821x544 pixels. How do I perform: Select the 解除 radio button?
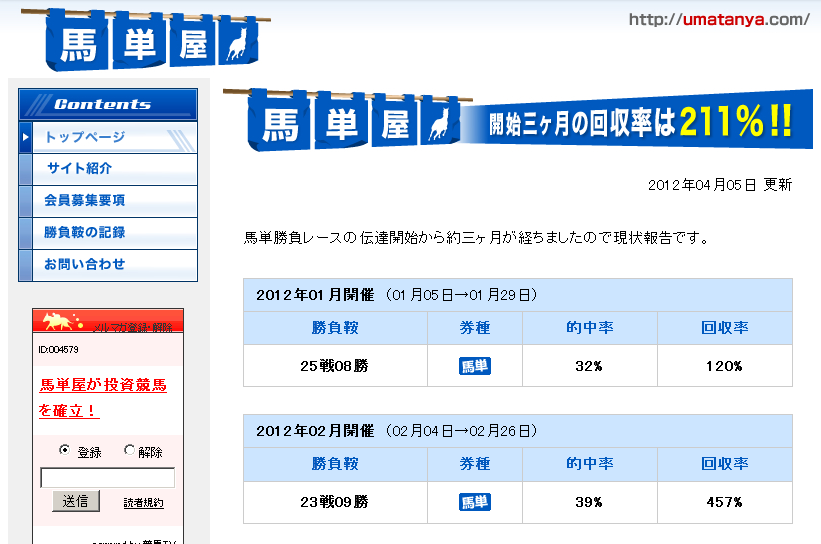coord(129,451)
